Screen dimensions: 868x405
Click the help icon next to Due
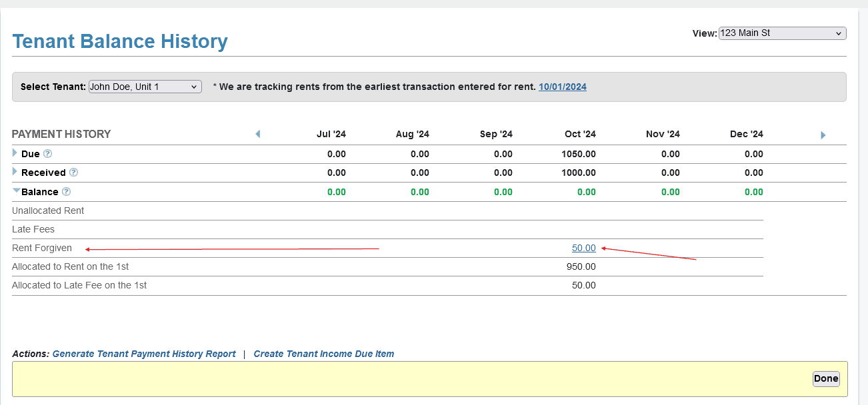pos(47,154)
